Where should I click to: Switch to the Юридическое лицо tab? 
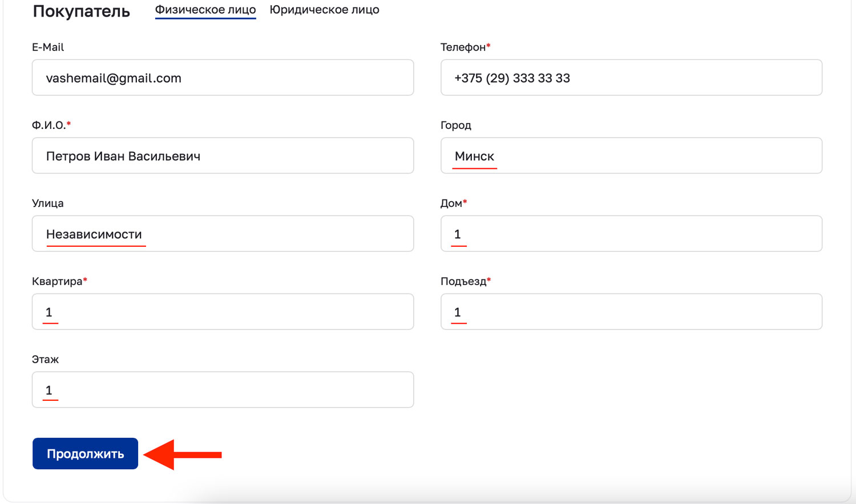324,10
